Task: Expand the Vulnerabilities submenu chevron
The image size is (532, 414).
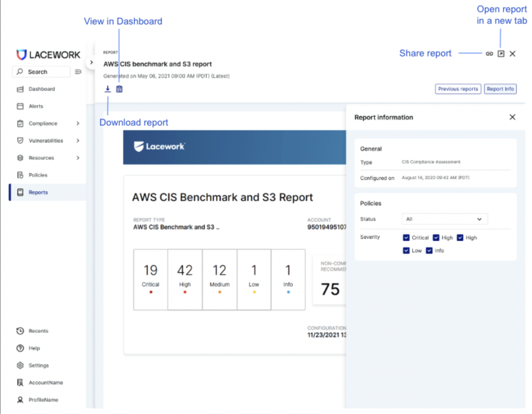Action: (x=78, y=140)
